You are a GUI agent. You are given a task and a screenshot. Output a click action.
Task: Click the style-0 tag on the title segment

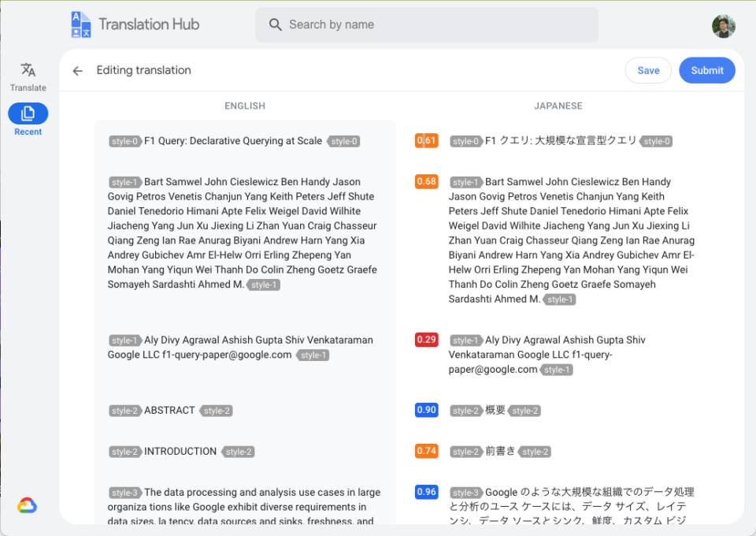coord(125,141)
